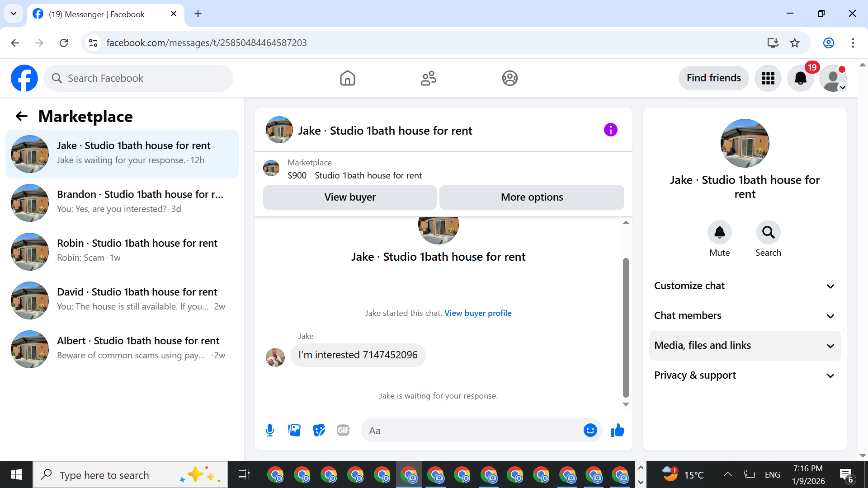Expand the Chat members section

(x=745, y=315)
